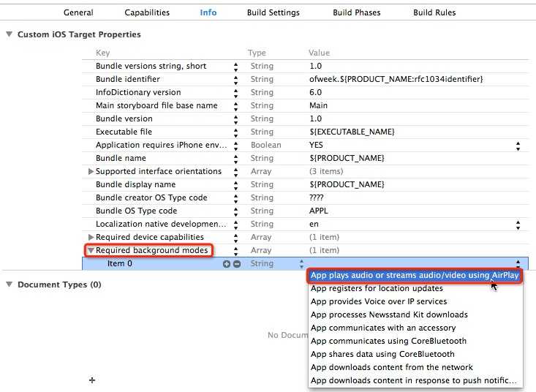Collapse the Document Types section
536x392 pixels.
10,284
